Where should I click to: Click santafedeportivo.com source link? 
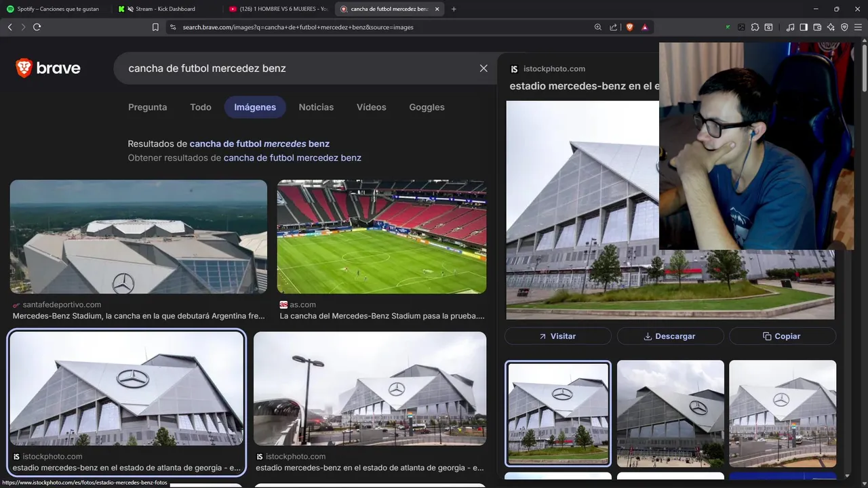[x=62, y=305]
